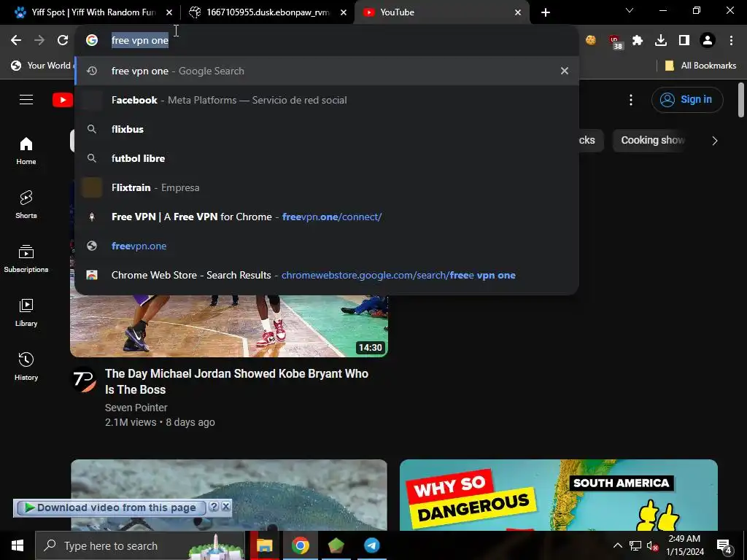Open Chrome three-dot menu
The image size is (747, 560).
[x=731, y=41]
